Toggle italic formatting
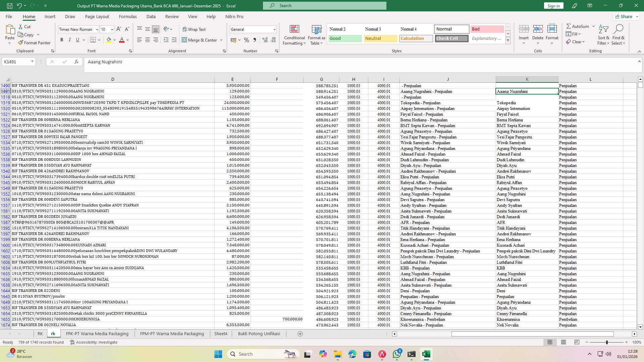 [70, 40]
